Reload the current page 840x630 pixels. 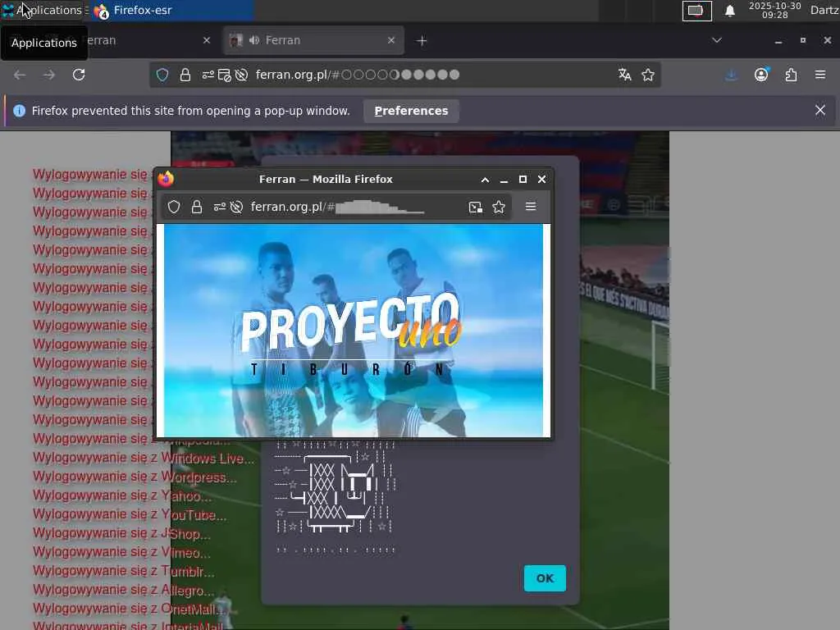[79, 75]
